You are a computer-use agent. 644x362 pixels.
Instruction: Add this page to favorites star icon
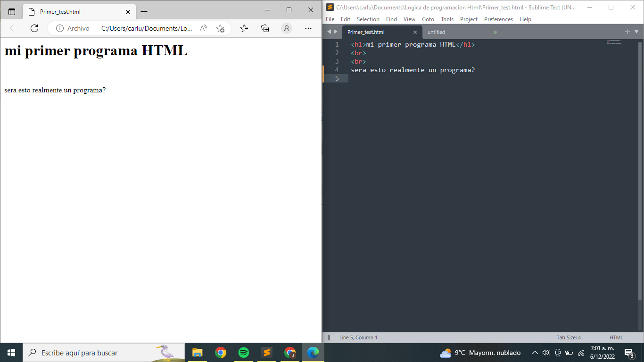[220, 28]
